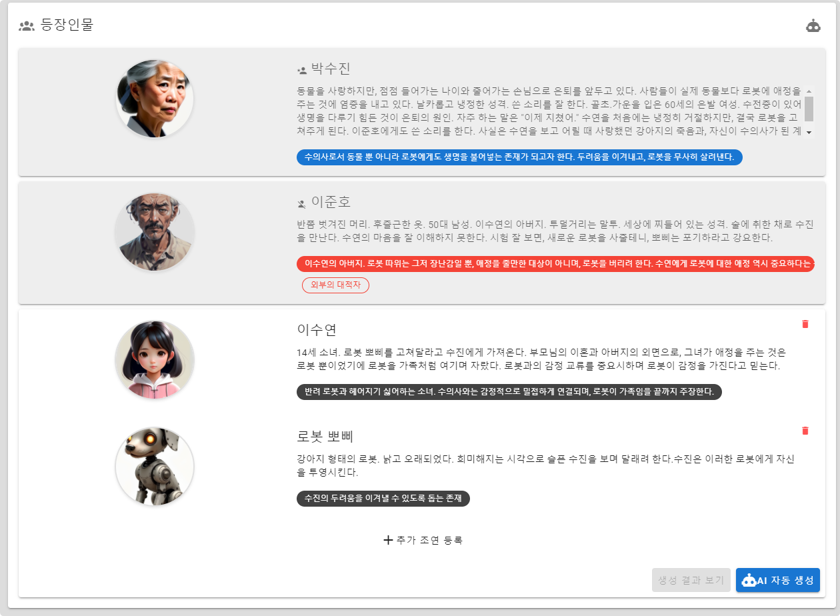
Task: Click the person icon next to 이준호
Action: point(302,203)
